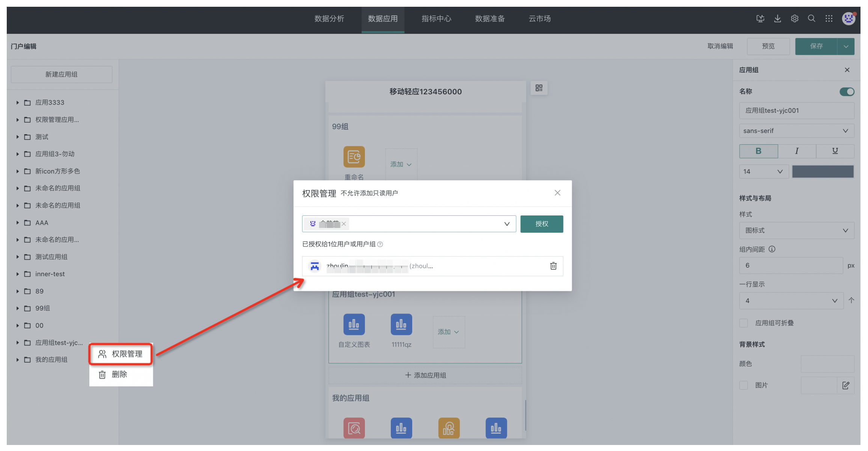Open the dark font color swatch
Viewport: 868px width, 451px height.
tap(823, 171)
